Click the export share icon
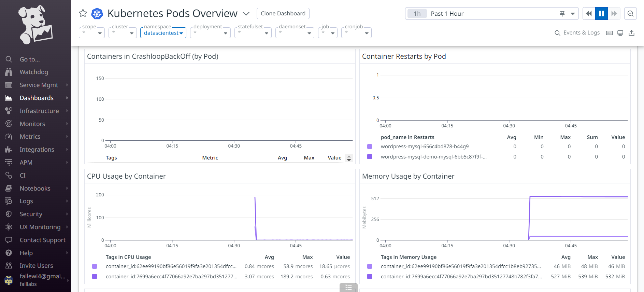This screenshot has width=644, height=292. point(632,33)
